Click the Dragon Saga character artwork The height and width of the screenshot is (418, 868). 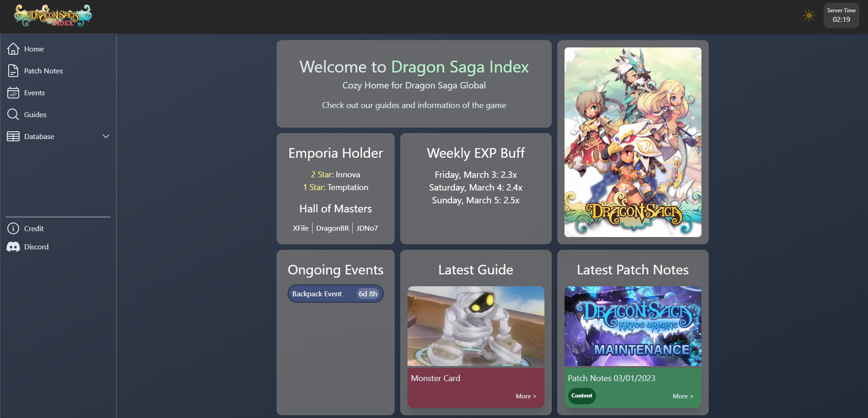coord(633,142)
